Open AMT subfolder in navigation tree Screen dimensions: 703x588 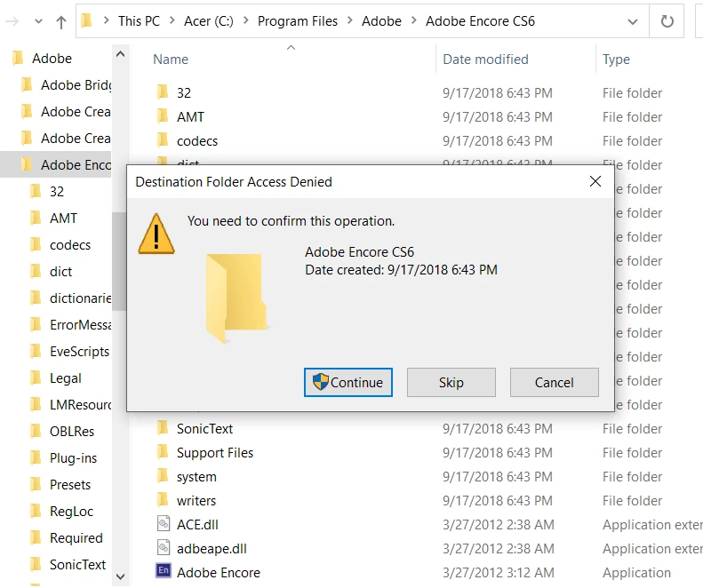click(x=63, y=218)
